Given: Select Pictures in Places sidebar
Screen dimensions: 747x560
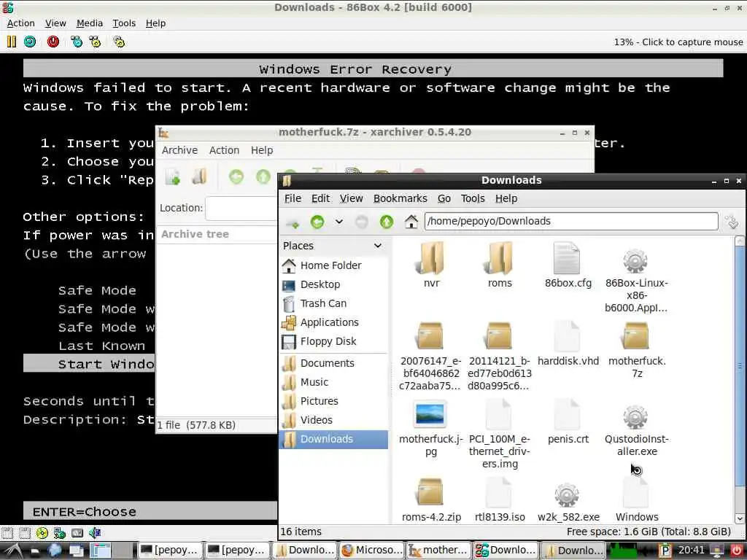Looking at the screenshot, I should (333, 401).
